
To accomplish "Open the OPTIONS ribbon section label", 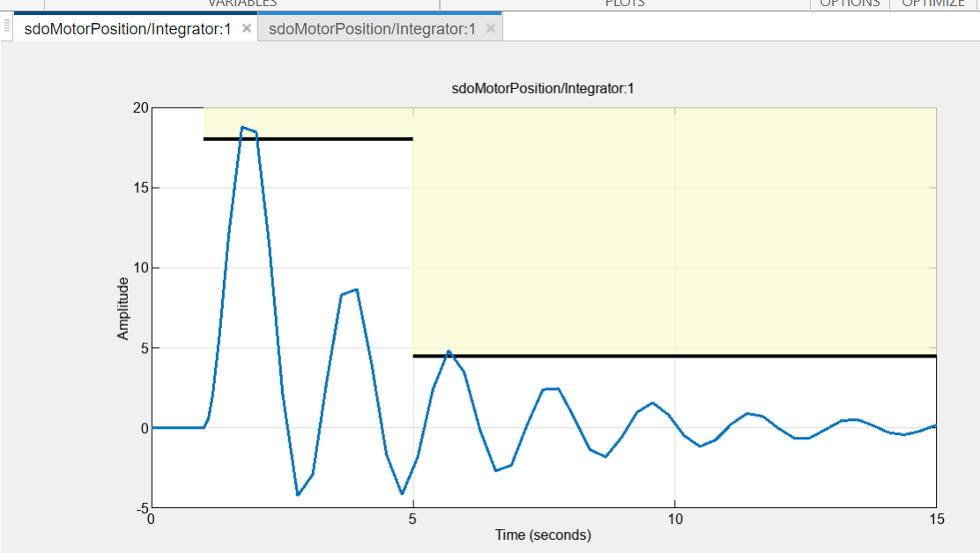I will (850, 4).
